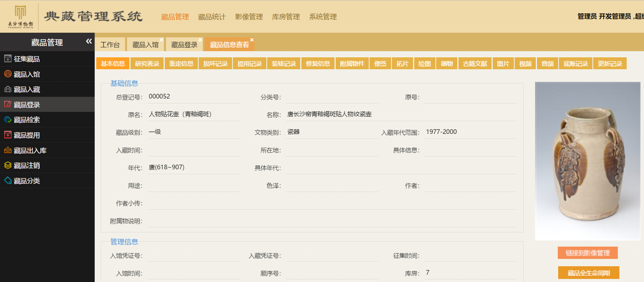This screenshot has height=282, width=644.
Task: Click the 藏品分类 sidebar icon
Action: click(x=8, y=181)
